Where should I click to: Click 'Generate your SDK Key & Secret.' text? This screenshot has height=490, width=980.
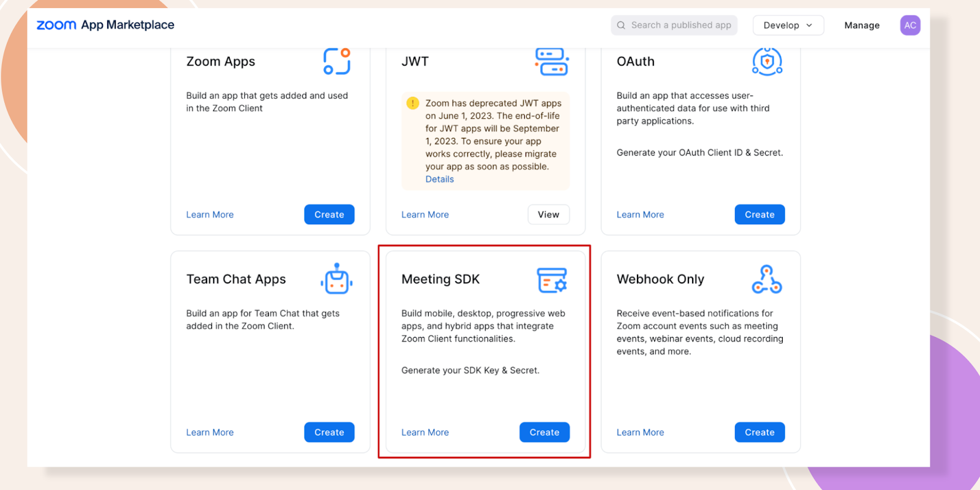point(470,371)
